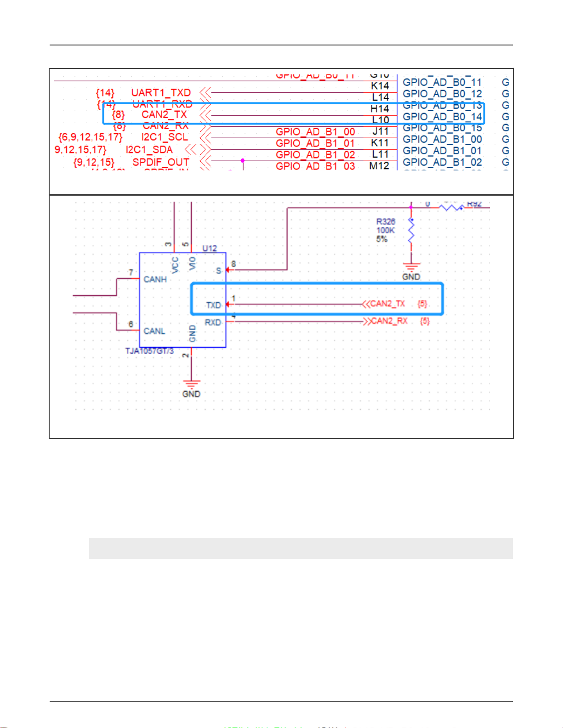The image size is (563, 728).
Task: Click the TJA1057GT/3 part number
Action: [x=149, y=351]
